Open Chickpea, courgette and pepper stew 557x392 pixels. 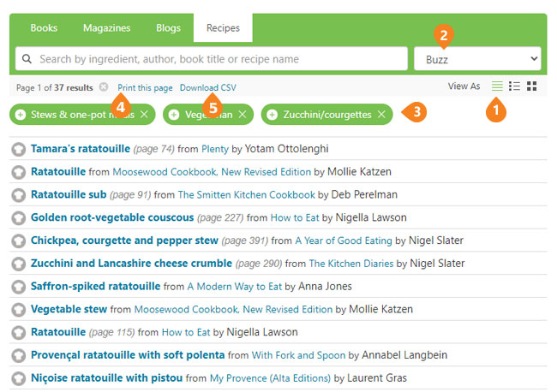tap(124, 241)
